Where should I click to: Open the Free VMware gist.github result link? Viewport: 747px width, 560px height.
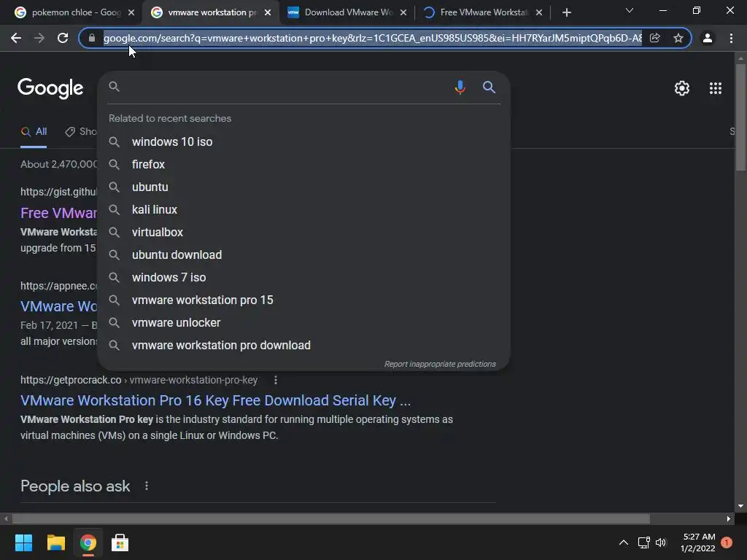[58, 213]
